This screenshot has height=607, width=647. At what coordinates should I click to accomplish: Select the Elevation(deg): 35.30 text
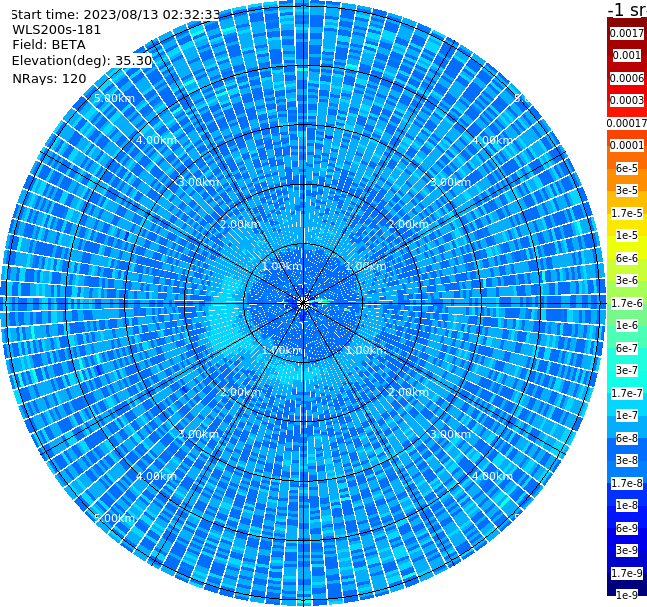pos(82,61)
